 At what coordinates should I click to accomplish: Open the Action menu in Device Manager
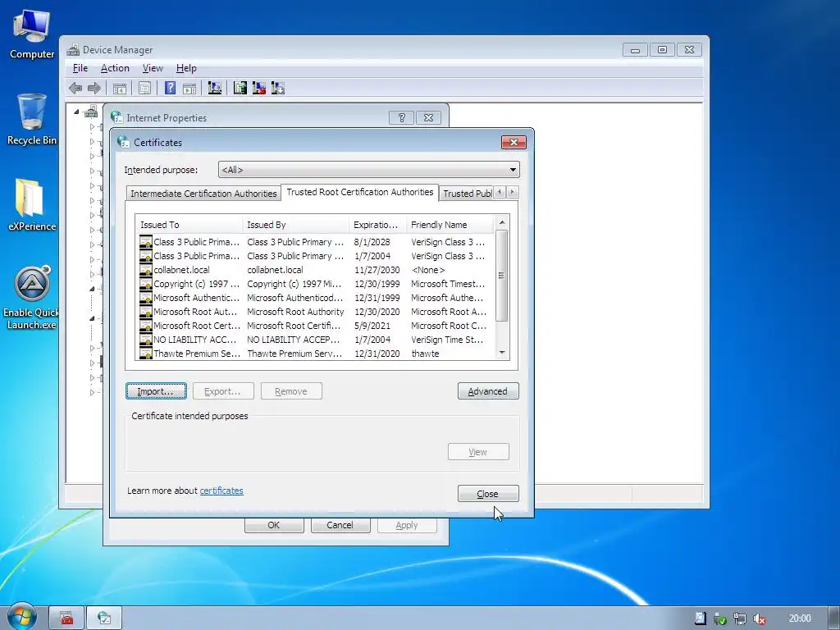pos(115,68)
